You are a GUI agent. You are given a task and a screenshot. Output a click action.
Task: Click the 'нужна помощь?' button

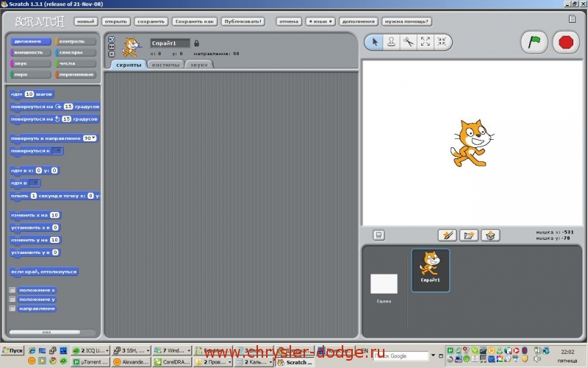pyautogui.click(x=406, y=21)
